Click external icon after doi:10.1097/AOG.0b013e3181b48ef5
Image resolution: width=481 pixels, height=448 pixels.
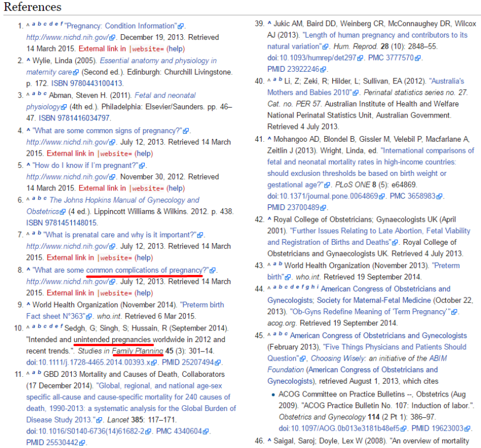[403, 429]
